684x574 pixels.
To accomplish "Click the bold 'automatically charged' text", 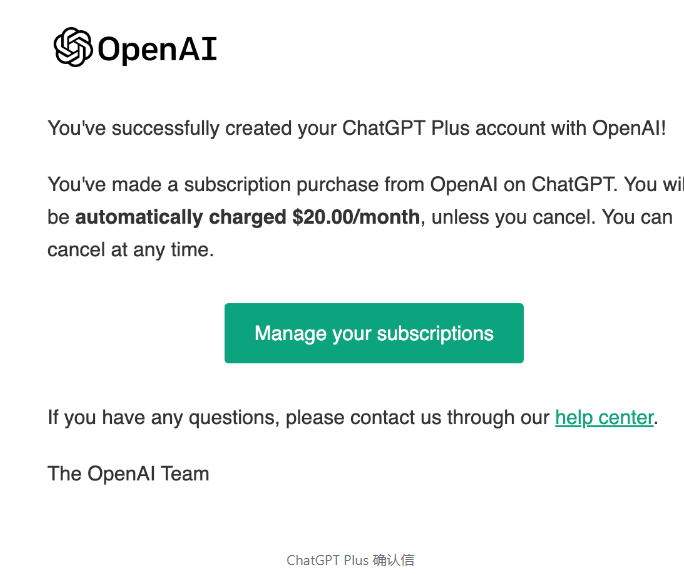I will 181,217.
